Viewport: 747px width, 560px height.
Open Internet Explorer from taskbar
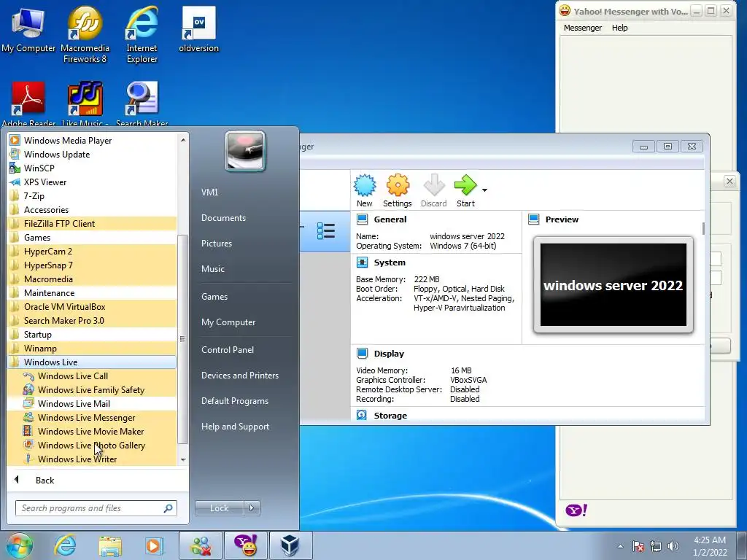pyautogui.click(x=65, y=545)
